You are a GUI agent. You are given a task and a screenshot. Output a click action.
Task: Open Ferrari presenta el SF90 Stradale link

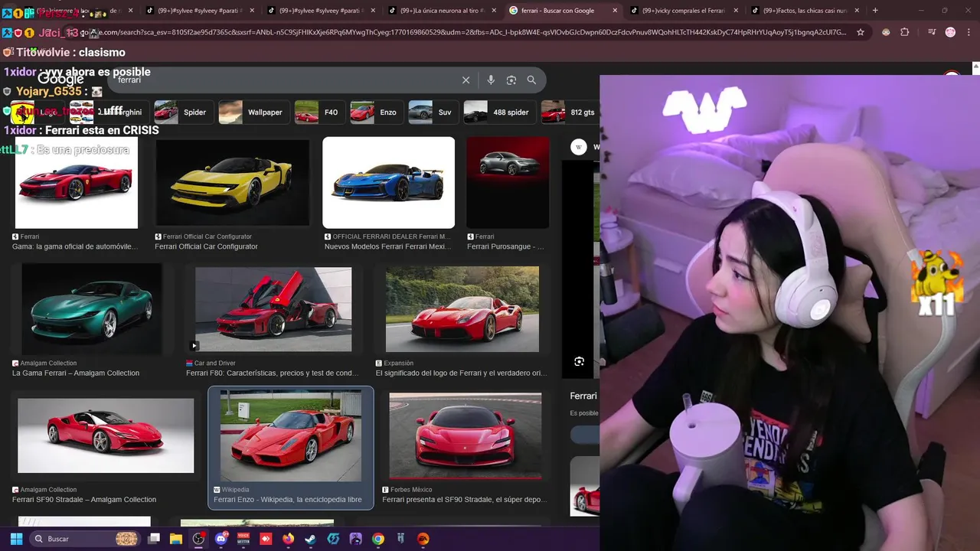[465, 499]
